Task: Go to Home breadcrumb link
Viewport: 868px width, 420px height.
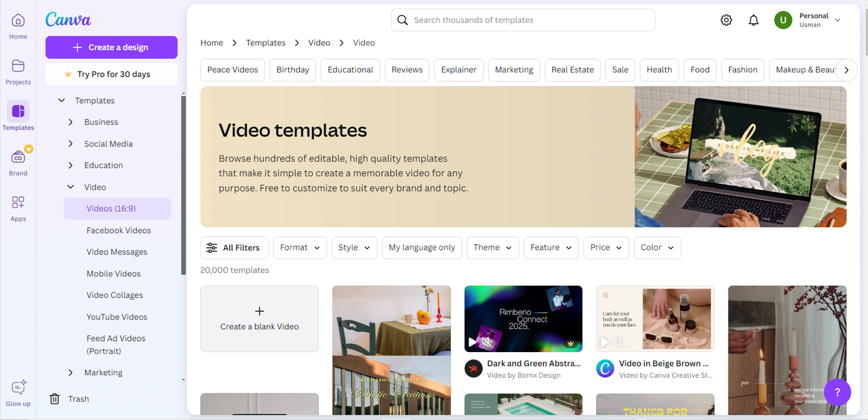Action: point(212,43)
